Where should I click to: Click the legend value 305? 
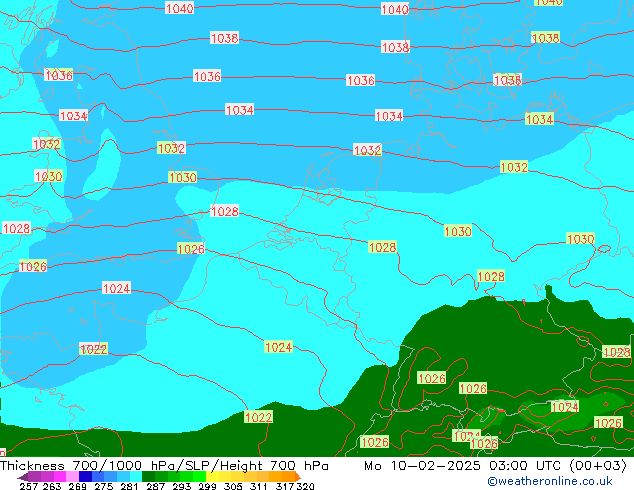point(233,486)
